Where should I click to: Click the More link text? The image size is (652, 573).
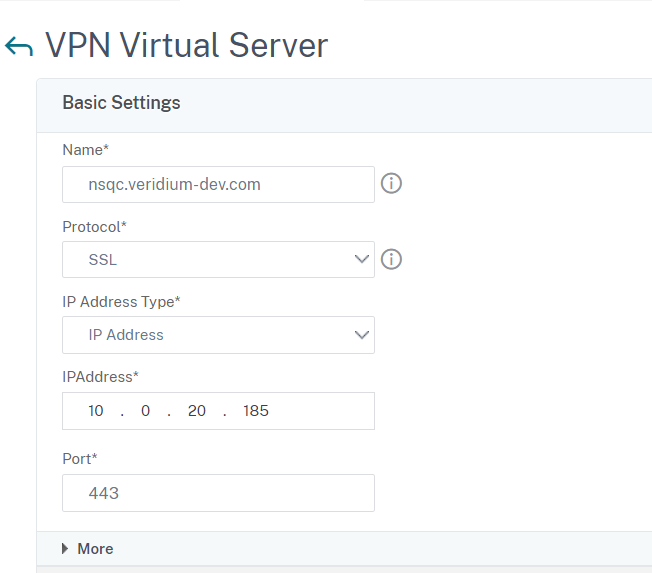[x=95, y=549]
